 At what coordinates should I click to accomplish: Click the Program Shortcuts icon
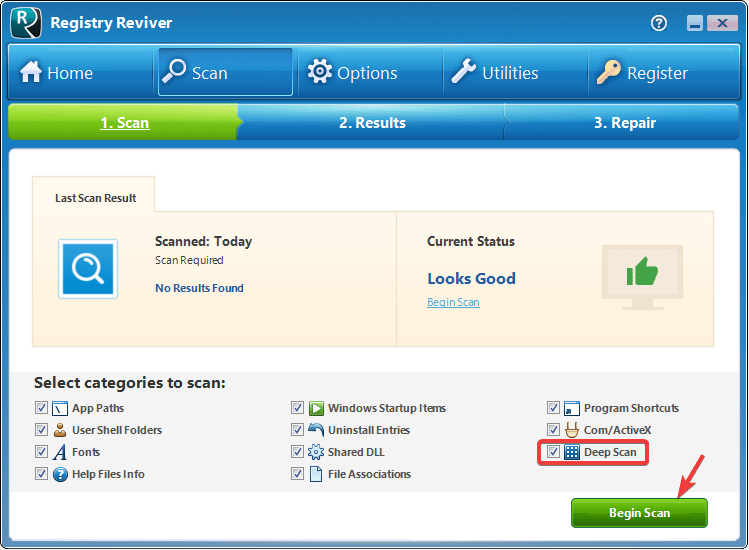point(572,409)
